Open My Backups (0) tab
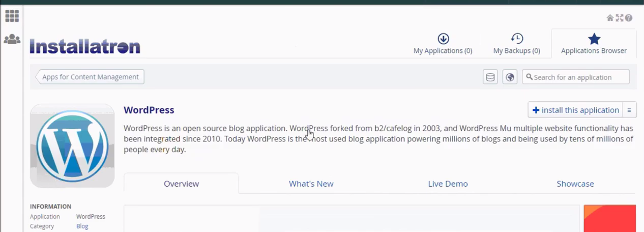Image resolution: width=644 pixels, height=232 pixels. coord(516,44)
